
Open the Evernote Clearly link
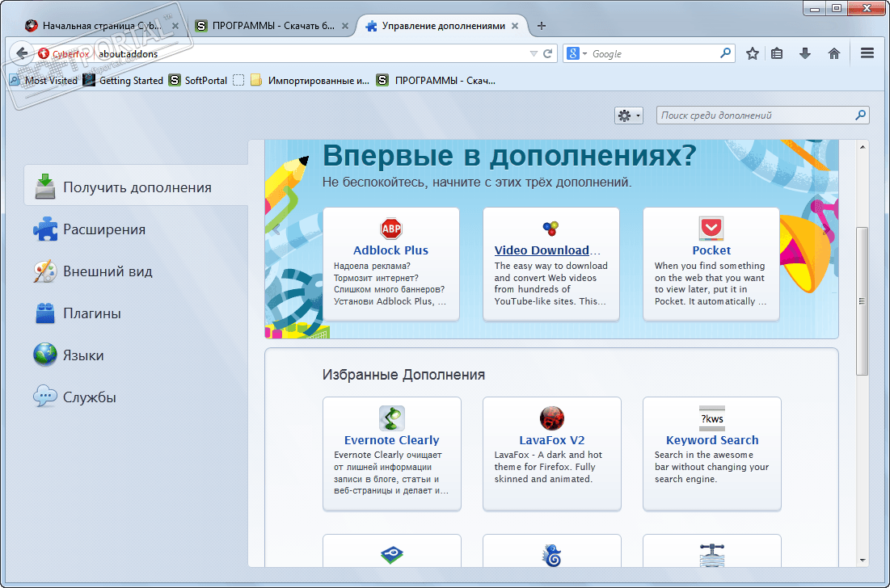pos(391,440)
